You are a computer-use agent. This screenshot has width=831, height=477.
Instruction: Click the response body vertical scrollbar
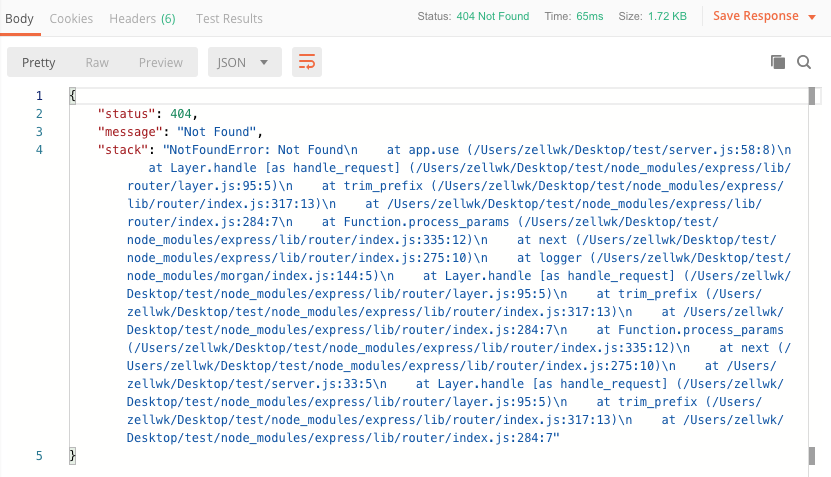(x=813, y=270)
